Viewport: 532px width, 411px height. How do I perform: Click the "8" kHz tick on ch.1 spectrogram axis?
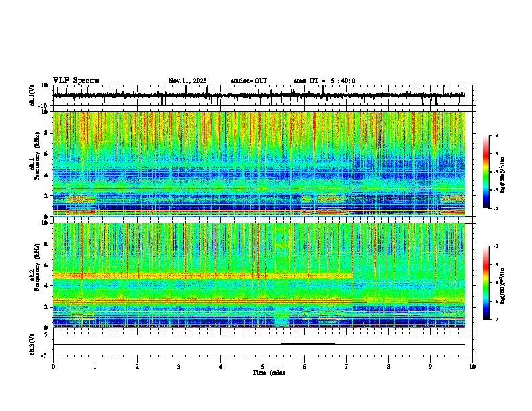click(x=47, y=133)
